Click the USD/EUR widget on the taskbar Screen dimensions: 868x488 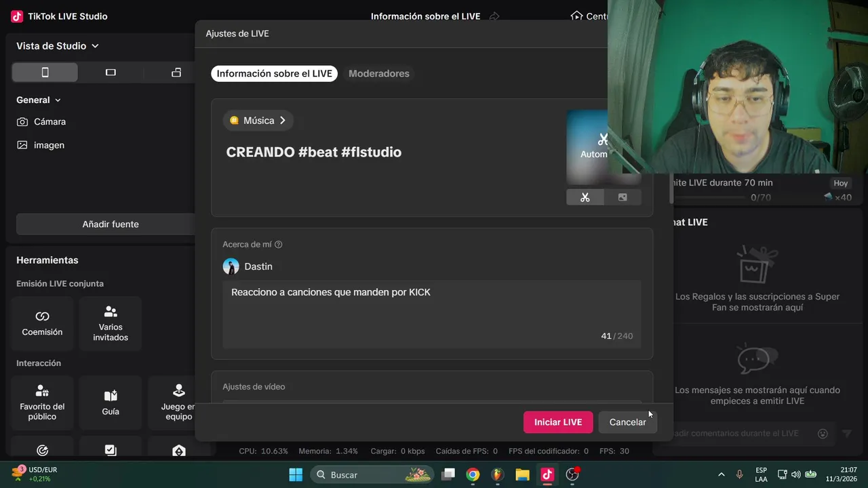(x=34, y=474)
